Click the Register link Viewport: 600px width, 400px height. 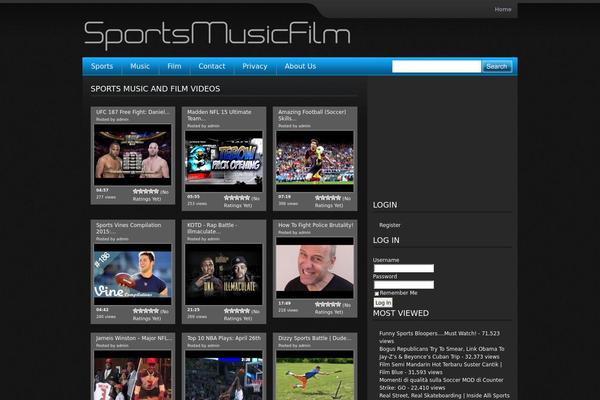point(390,225)
